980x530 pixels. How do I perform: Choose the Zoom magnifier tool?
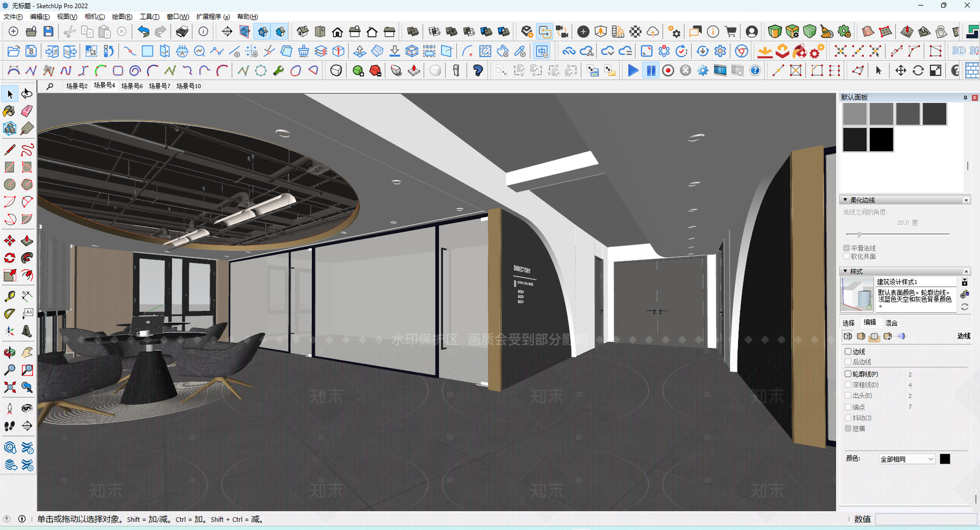[9, 370]
